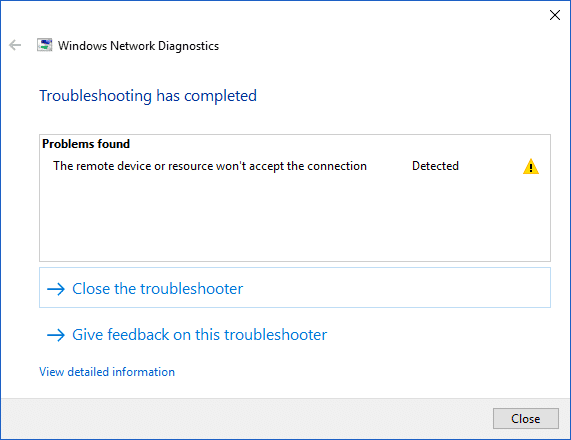Dismiss dialog with the X icon
The image size is (571, 440).
[555, 15]
